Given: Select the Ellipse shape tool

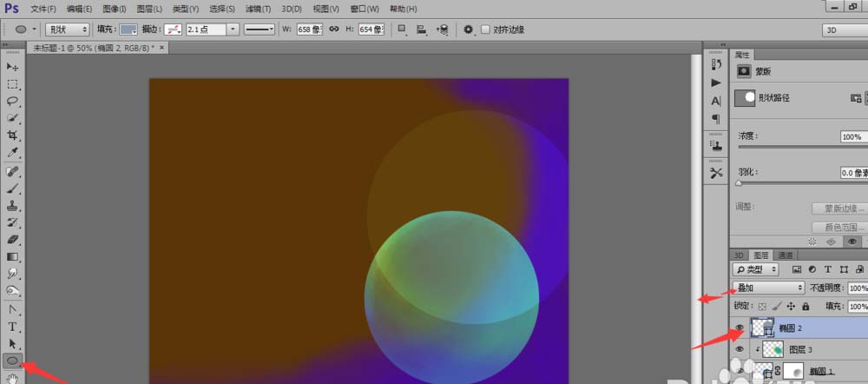Looking at the screenshot, I should click(x=13, y=360).
